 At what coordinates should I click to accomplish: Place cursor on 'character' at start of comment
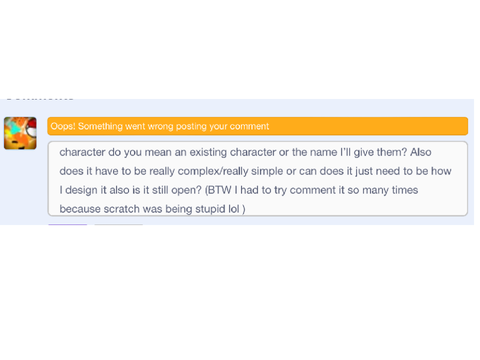(x=82, y=152)
